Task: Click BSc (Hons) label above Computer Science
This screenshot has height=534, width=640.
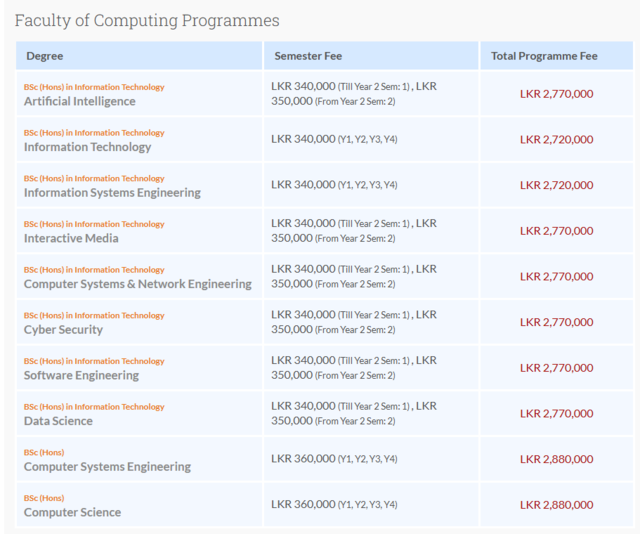Action: [x=44, y=498]
